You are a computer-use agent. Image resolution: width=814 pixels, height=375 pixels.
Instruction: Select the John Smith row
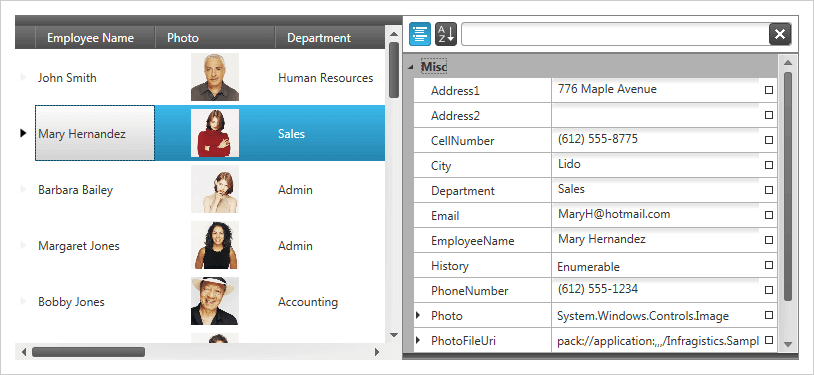[200, 77]
